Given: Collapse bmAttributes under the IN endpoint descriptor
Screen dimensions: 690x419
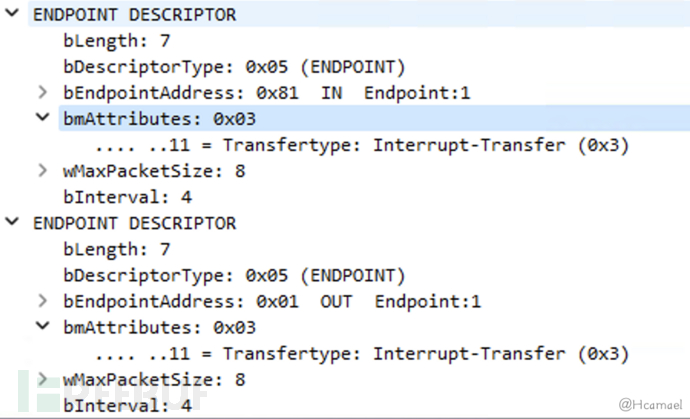Looking at the screenshot, I should tap(42, 118).
